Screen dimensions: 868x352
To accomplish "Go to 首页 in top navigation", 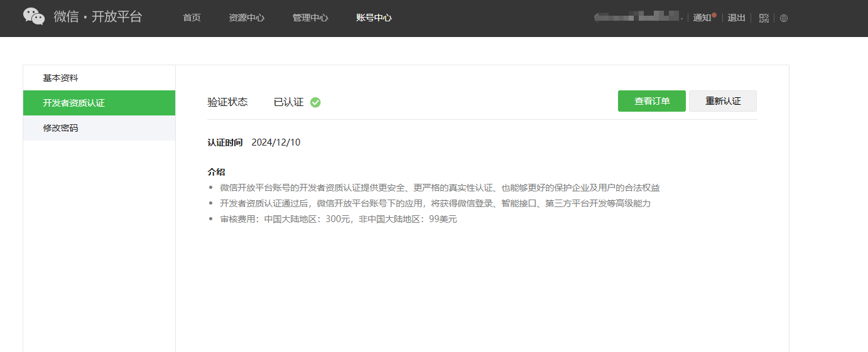I will [192, 18].
